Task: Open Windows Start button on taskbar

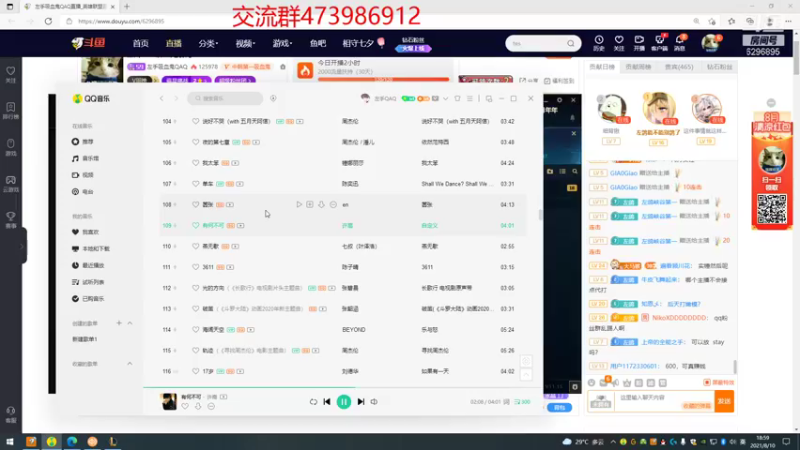Action: click(x=10, y=442)
